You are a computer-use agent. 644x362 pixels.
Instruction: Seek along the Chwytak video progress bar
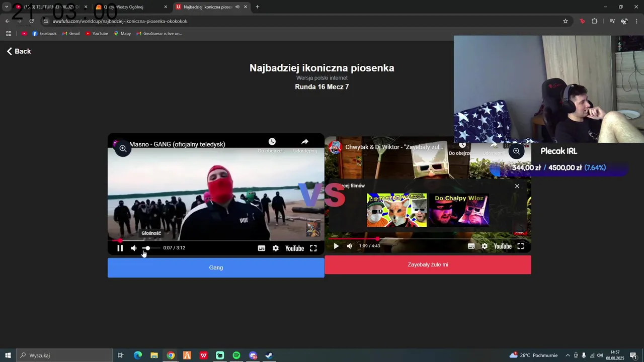point(428,238)
